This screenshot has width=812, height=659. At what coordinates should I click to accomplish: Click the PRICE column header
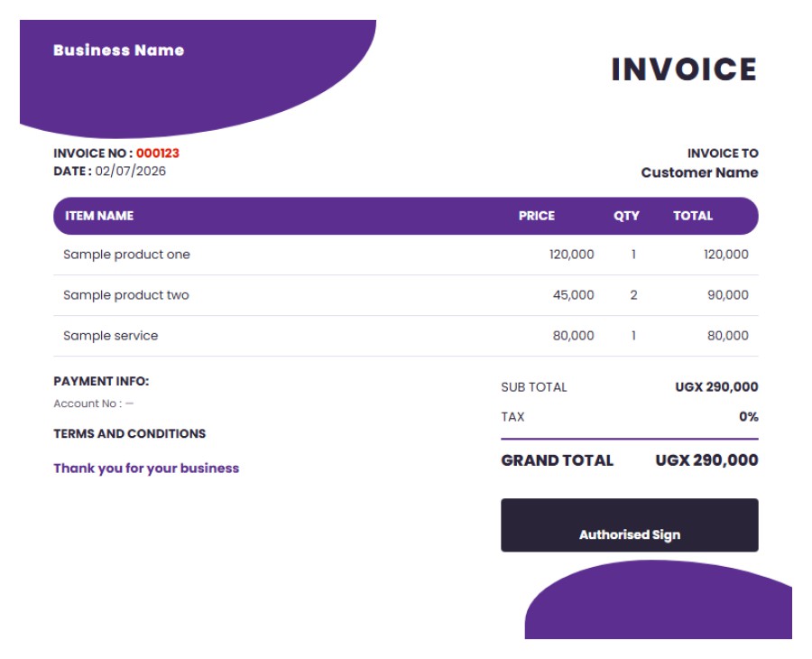click(x=537, y=216)
